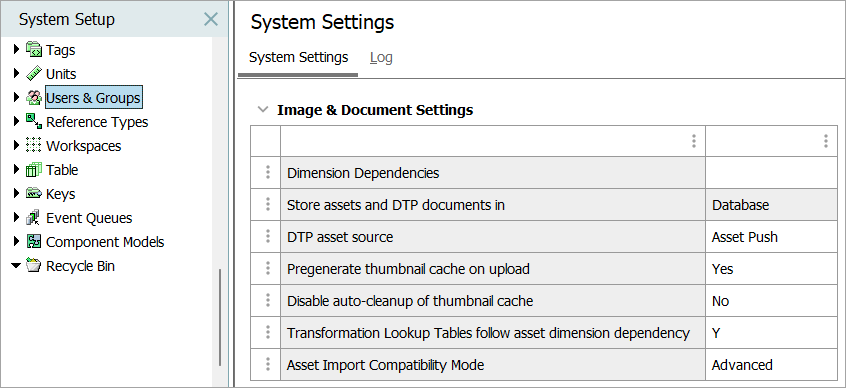Click Transformation Lookup Tables setting label

(488, 333)
